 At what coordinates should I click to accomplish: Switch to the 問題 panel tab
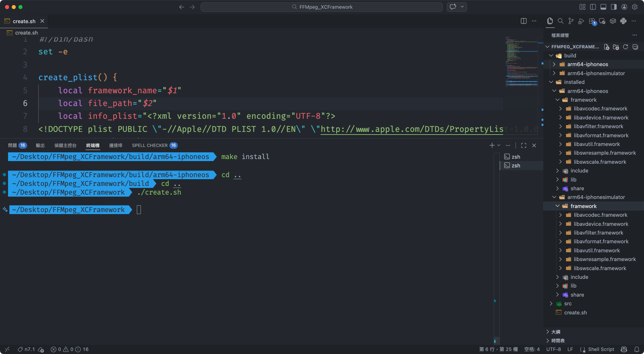(12, 145)
